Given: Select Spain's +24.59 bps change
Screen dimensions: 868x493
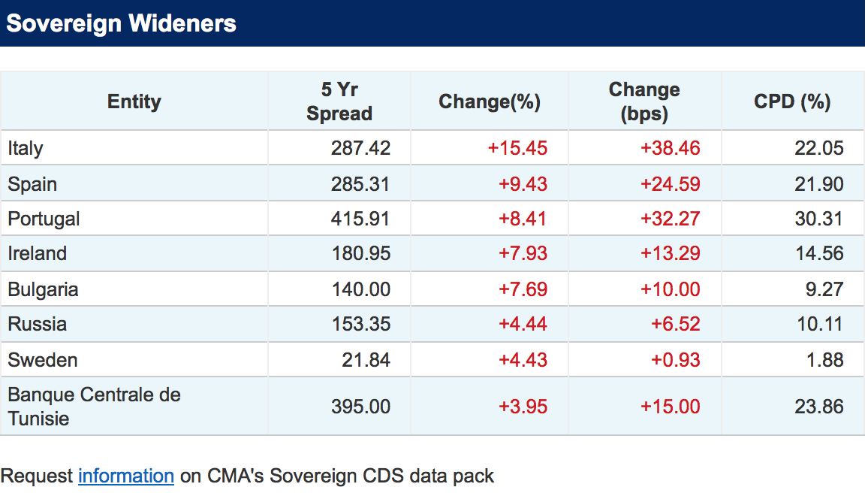Looking at the screenshot, I should tap(670, 184).
